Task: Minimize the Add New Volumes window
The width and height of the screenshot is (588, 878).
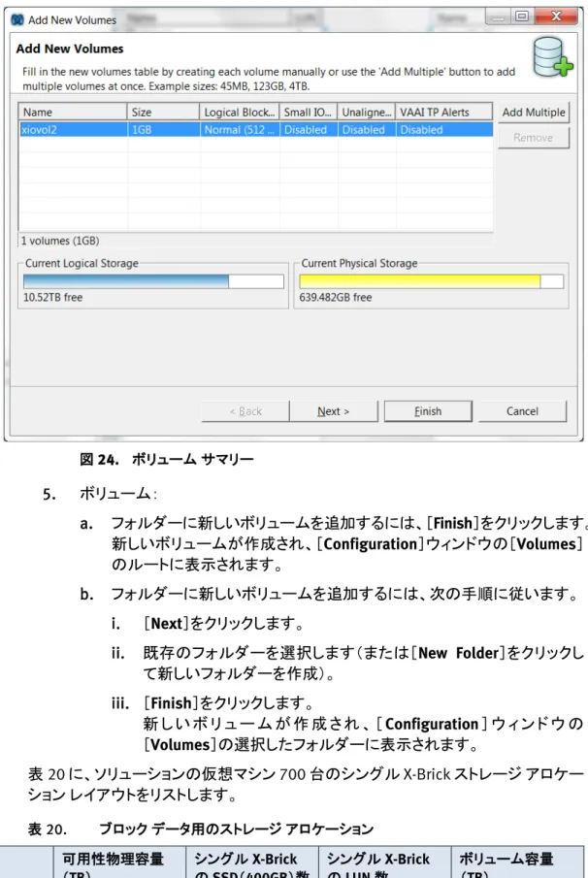Action: click(498, 16)
